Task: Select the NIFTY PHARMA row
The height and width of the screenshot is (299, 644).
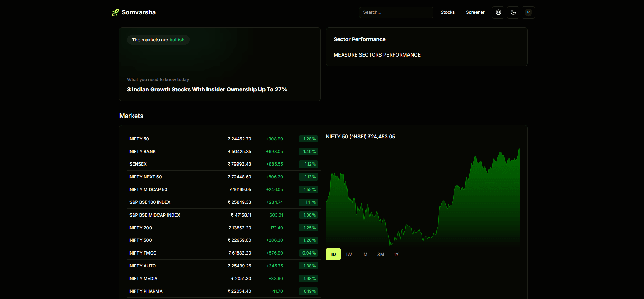Action: (224, 291)
